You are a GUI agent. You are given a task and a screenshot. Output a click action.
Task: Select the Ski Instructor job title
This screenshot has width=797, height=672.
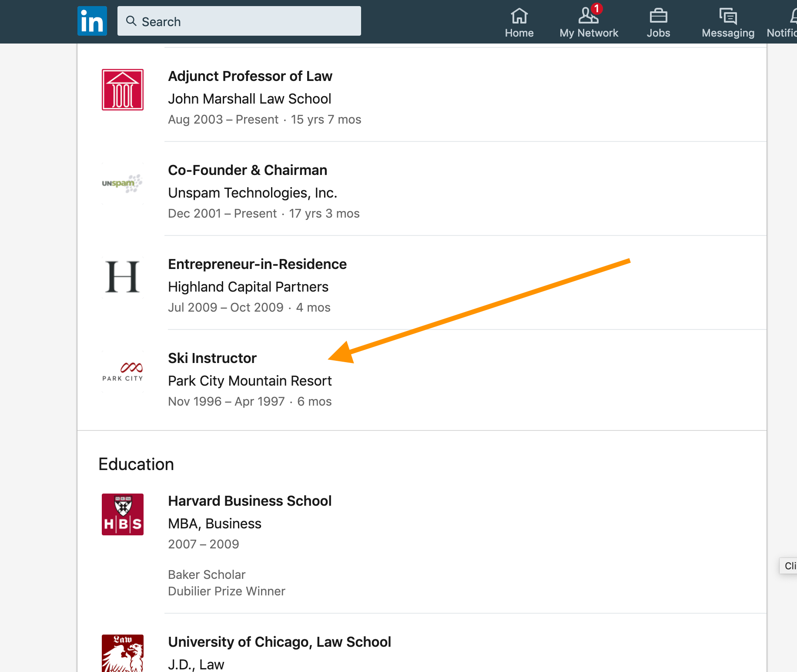[212, 358]
